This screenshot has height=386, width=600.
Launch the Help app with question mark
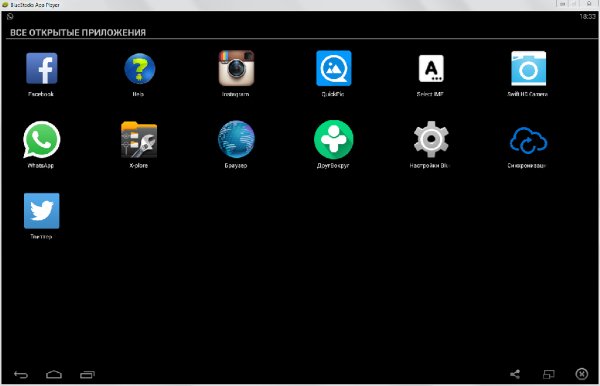(x=140, y=68)
